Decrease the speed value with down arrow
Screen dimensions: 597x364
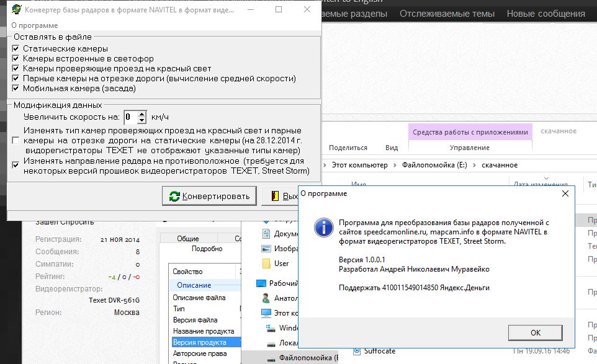tap(142, 120)
